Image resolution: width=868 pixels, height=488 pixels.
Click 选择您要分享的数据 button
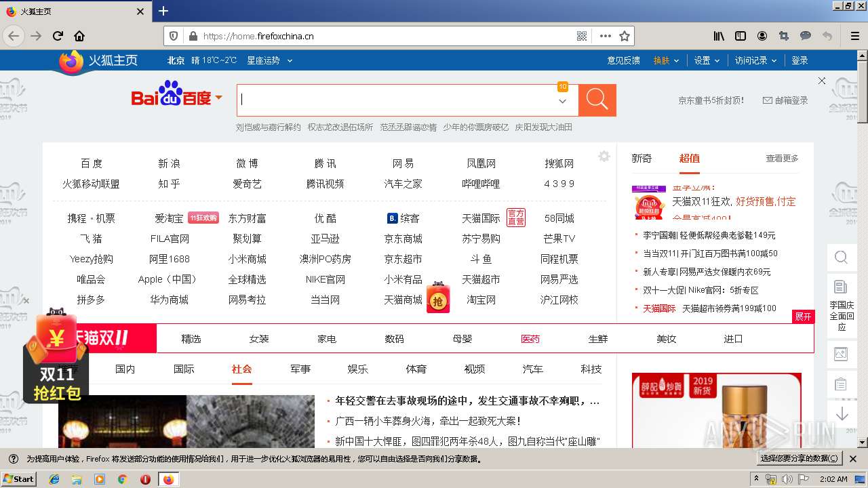click(x=800, y=459)
